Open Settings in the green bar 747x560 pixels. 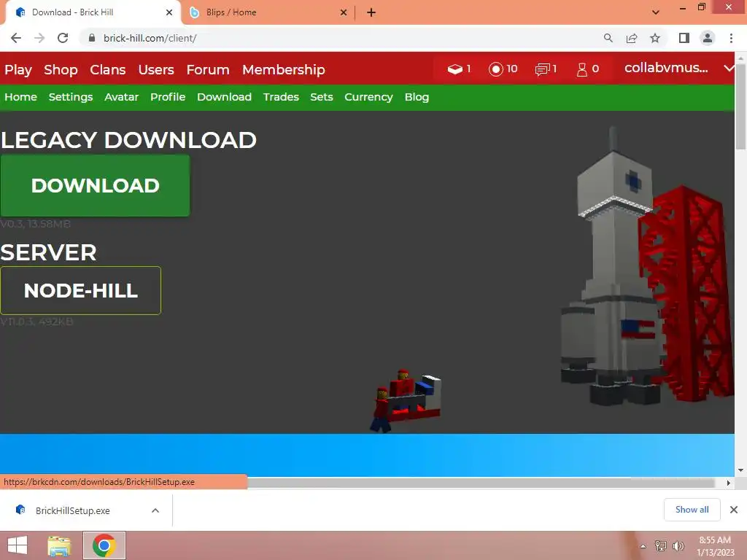[x=71, y=97]
